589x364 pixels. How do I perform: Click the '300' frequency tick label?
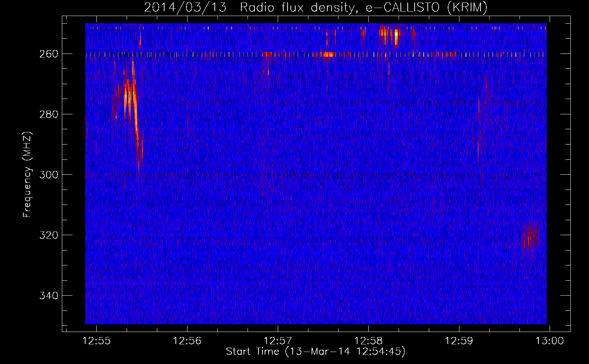[x=49, y=175]
